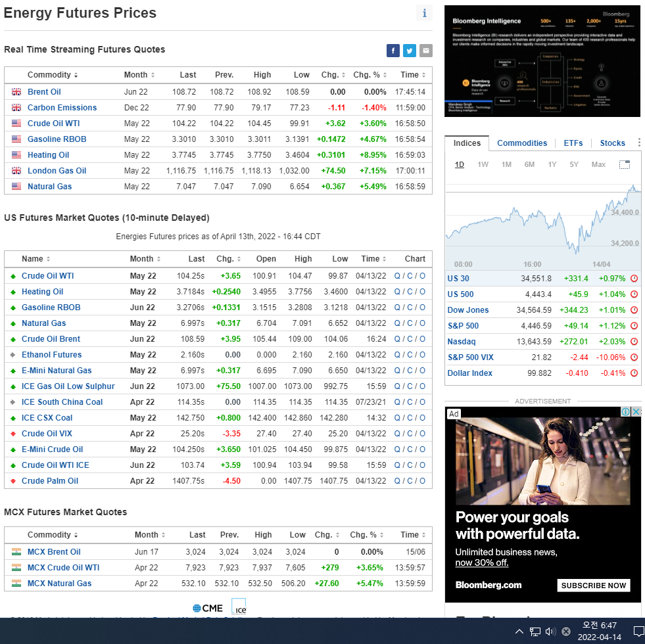Sort real-time table by Month column

coord(139,75)
